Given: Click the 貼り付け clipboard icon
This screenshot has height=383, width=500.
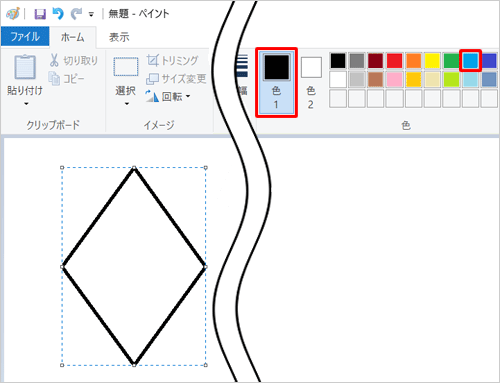Looking at the screenshot, I should click(x=25, y=67).
